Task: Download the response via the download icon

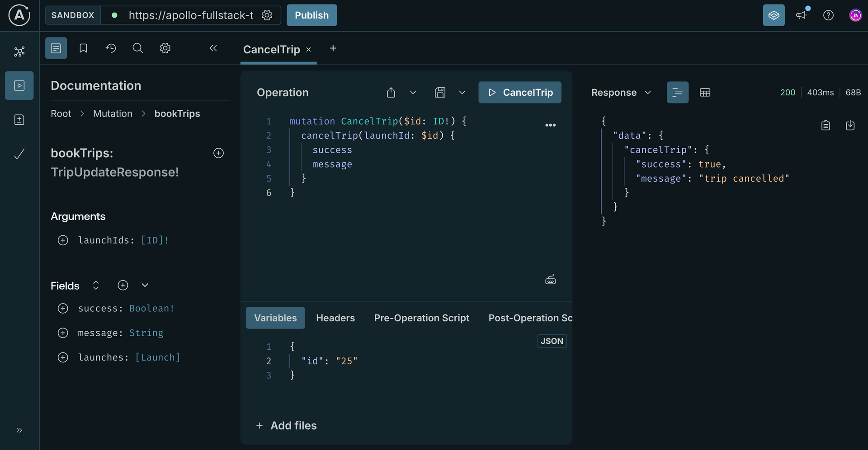Action: (x=850, y=125)
